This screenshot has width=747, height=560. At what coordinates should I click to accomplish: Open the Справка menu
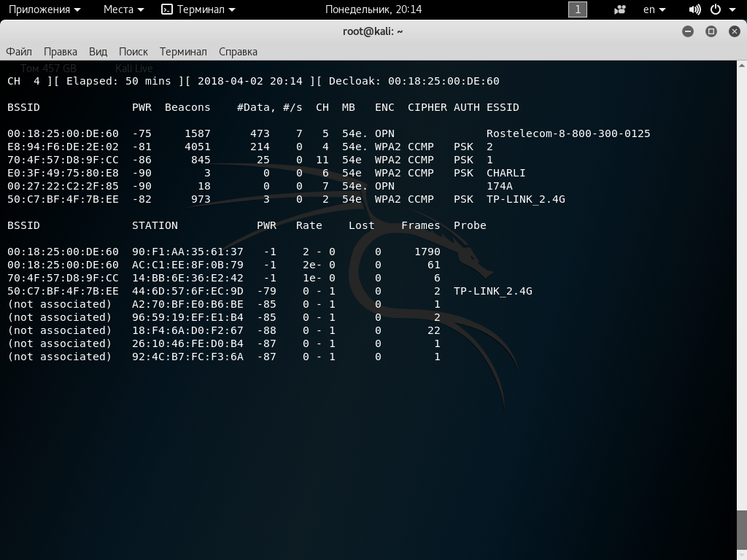coord(238,52)
